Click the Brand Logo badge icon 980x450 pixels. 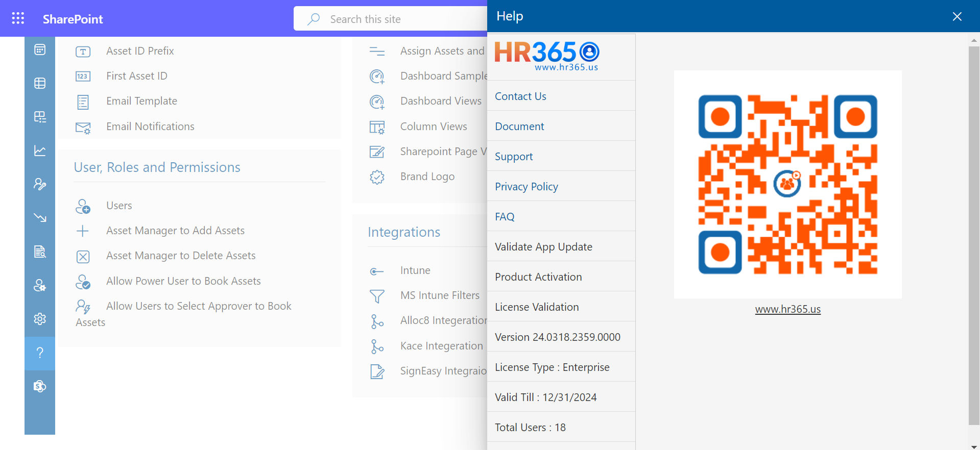377,177
